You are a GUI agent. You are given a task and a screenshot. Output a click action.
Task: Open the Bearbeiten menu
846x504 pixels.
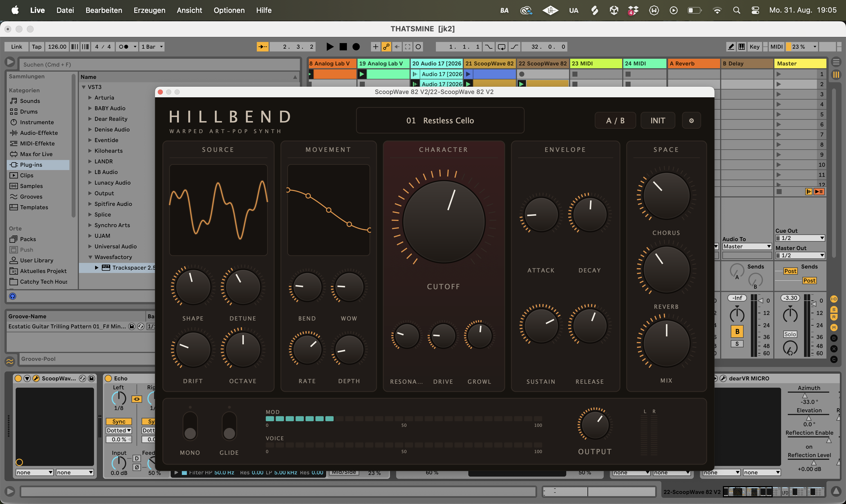(x=104, y=10)
